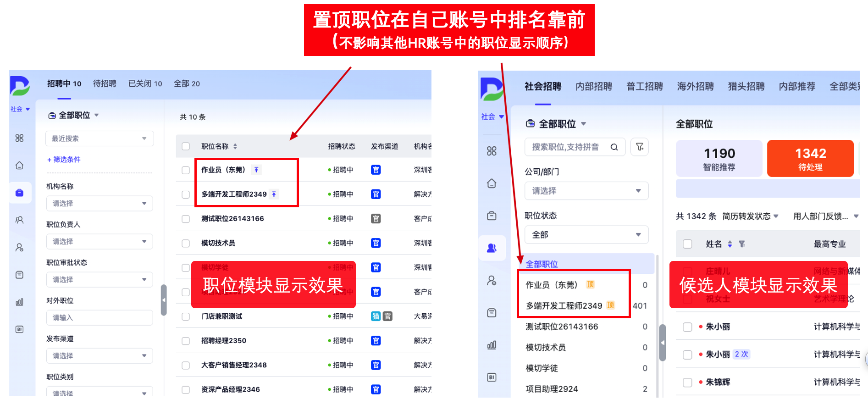This screenshot has height=399, width=868.
Task: Switch to 内部招聘 tab
Action: pyautogui.click(x=594, y=86)
